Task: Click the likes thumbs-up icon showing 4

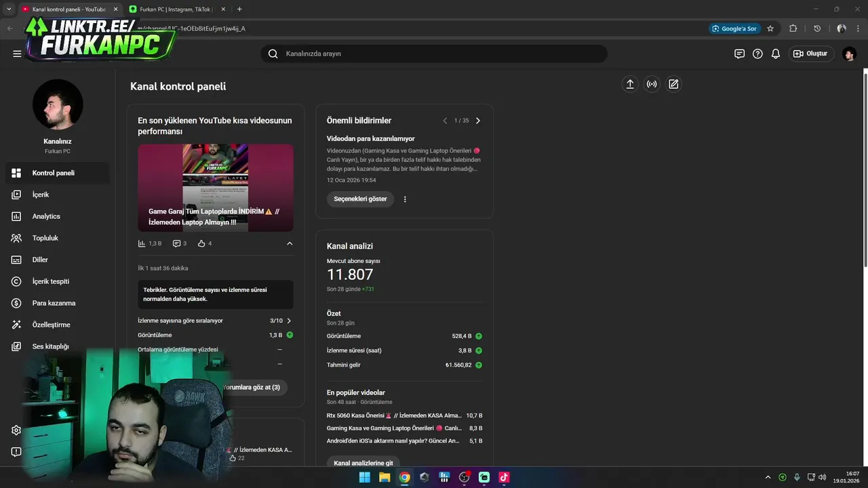Action: coord(201,243)
